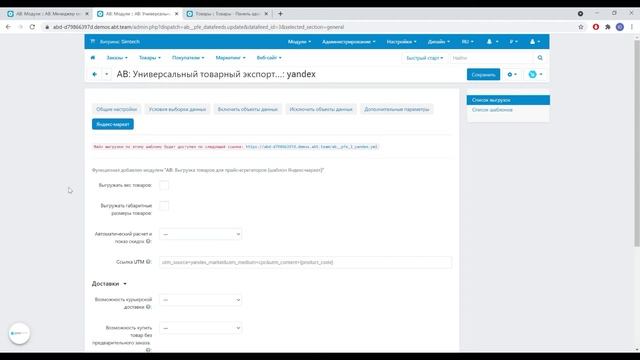Switch to Включить объекты данных tab
This screenshot has width=640, height=360.
coord(247,109)
